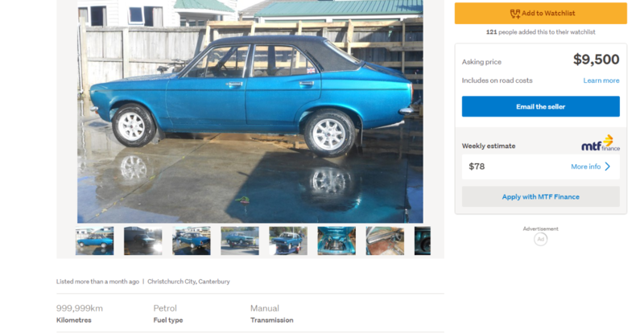Select the partially visible last thumbnail
This screenshot has height=334, width=644.
point(423,241)
